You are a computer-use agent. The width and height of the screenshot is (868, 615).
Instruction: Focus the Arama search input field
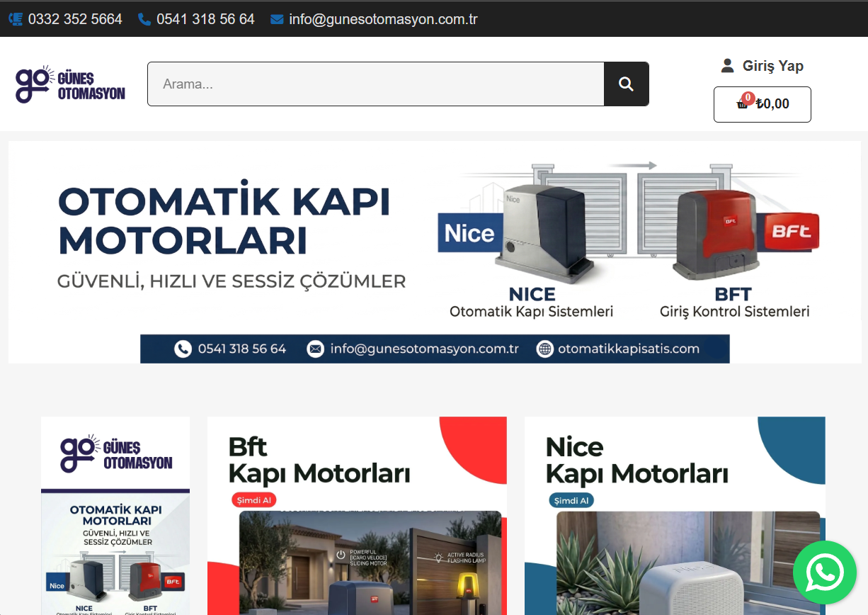pos(376,84)
